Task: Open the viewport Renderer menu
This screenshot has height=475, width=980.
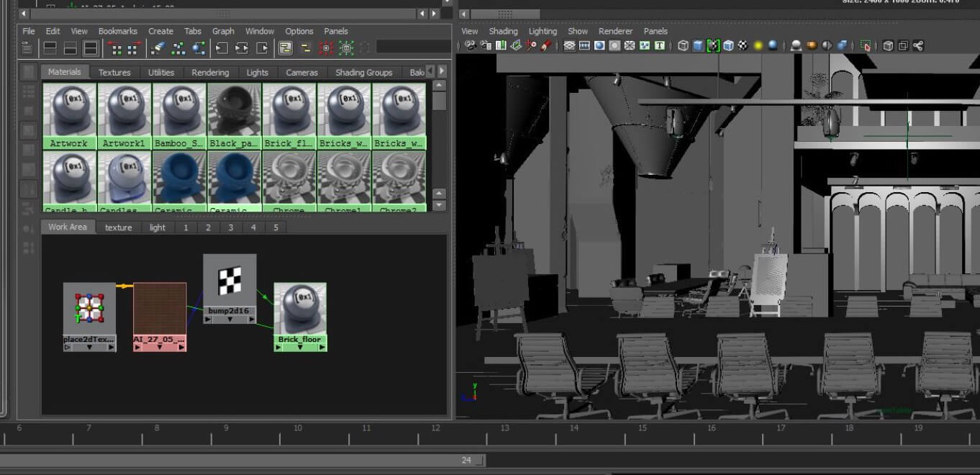Action: click(615, 31)
